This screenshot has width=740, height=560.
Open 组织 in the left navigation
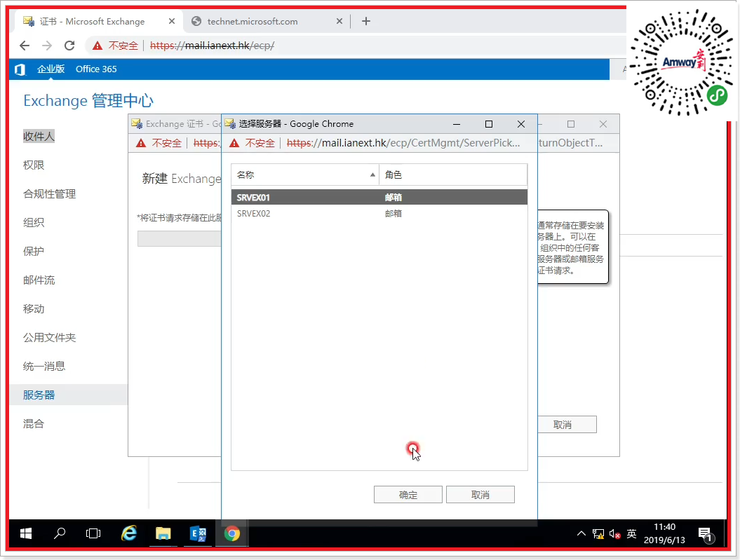point(34,222)
